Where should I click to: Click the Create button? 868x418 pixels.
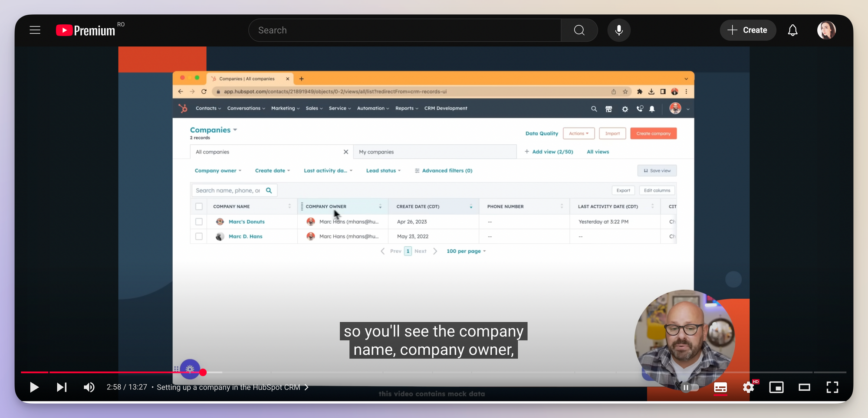point(748,30)
